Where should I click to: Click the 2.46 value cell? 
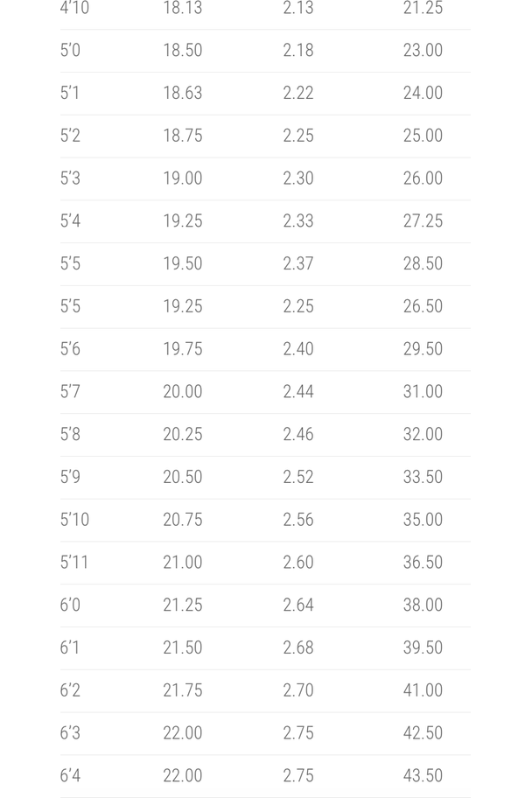click(297, 434)
